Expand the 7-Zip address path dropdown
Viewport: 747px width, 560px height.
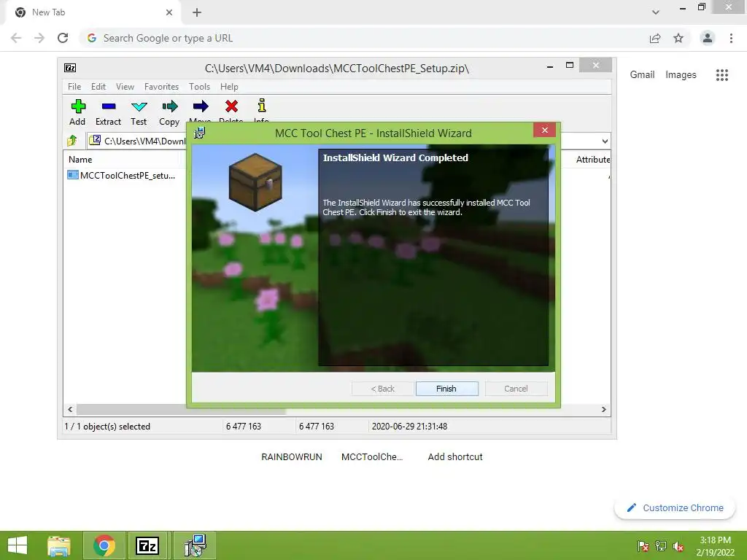click(605, 141)
